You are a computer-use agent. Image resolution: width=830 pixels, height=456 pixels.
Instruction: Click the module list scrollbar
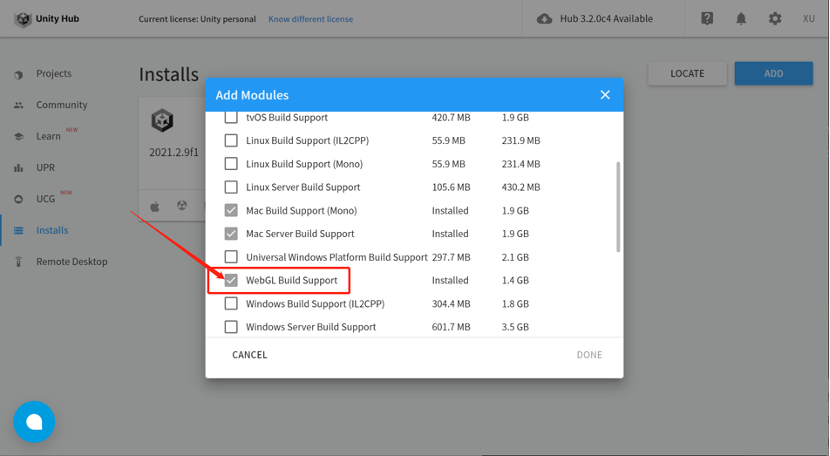click(618, 207)
